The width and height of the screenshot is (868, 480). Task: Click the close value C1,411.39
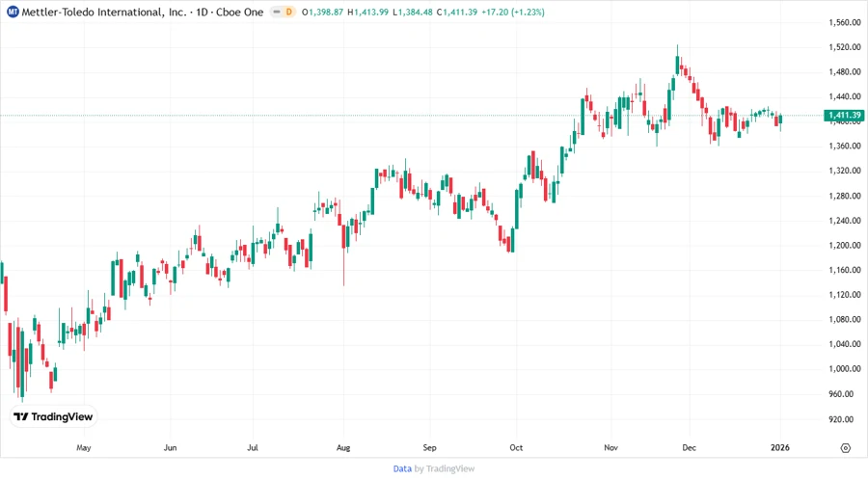[457, 13]
